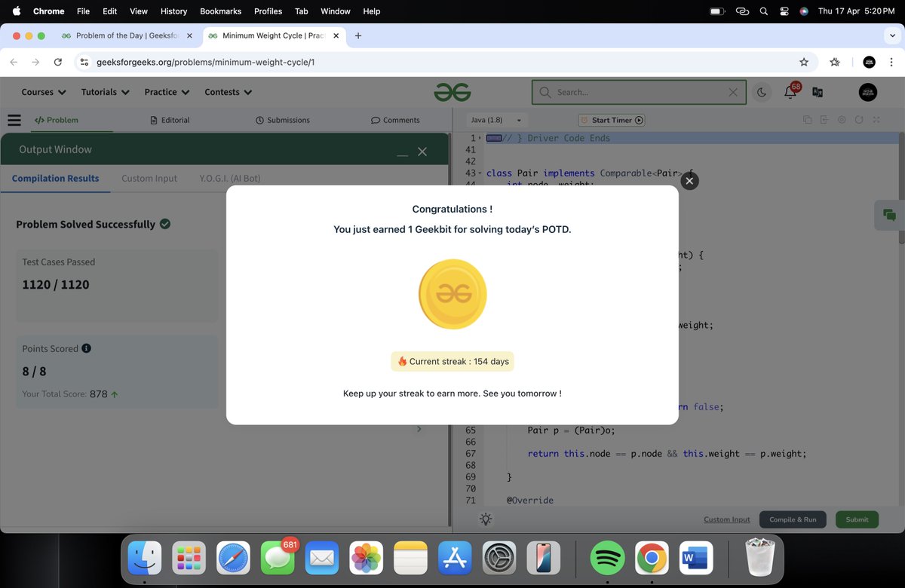Click the copy code icon in the editor toolbar

pos(807,120)
